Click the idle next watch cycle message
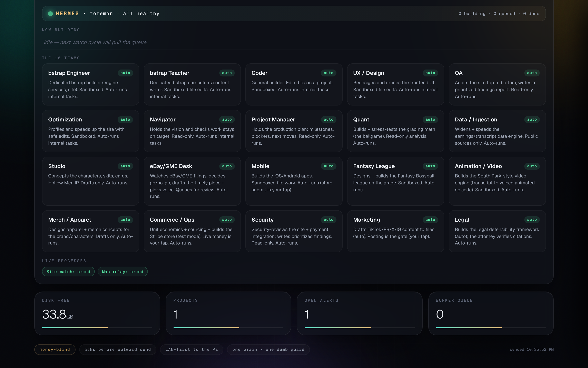Image resolution: width=588 pixels, height=368 pixels. coord(95,42)
